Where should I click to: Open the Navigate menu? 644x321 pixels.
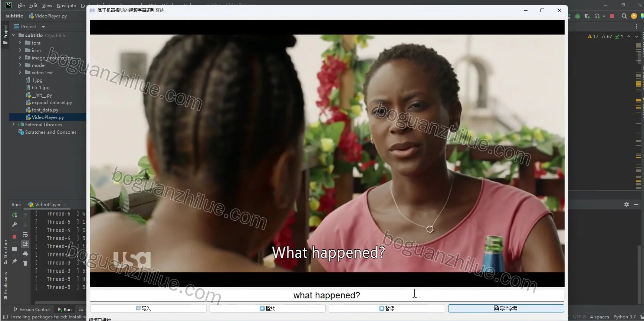coord(66,6)
